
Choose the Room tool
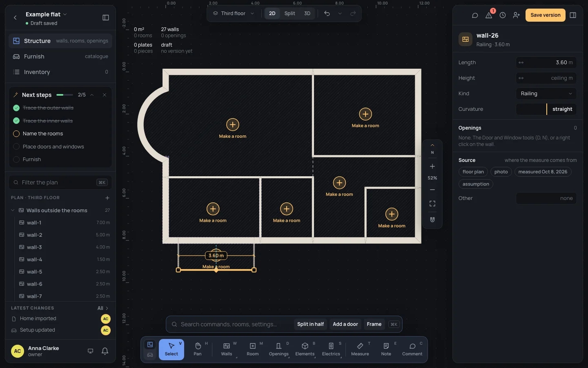click(253, 350)
